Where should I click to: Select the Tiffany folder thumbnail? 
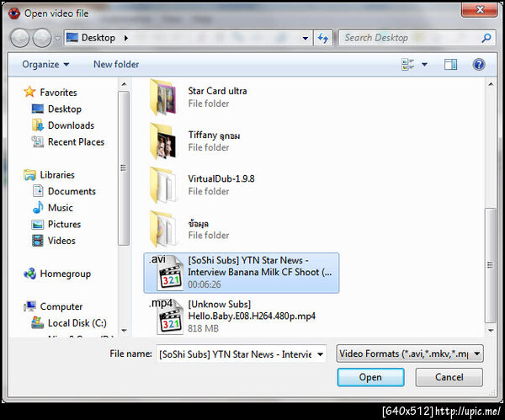click(163, 141)
